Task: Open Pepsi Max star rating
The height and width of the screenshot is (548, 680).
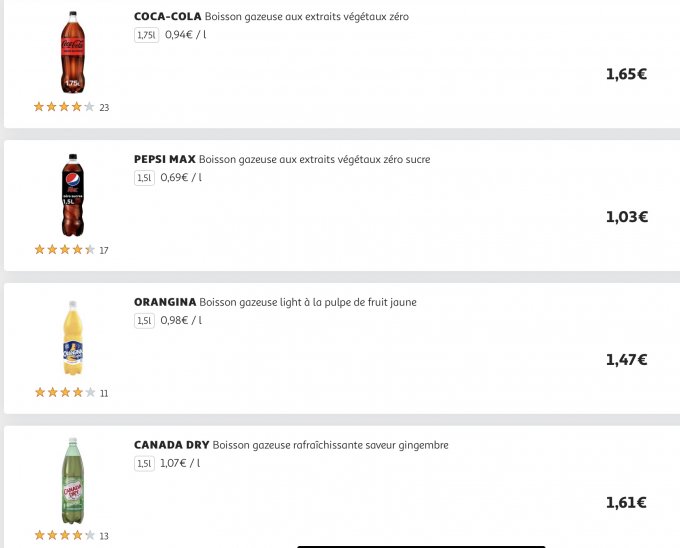Action: click(64, 250)
